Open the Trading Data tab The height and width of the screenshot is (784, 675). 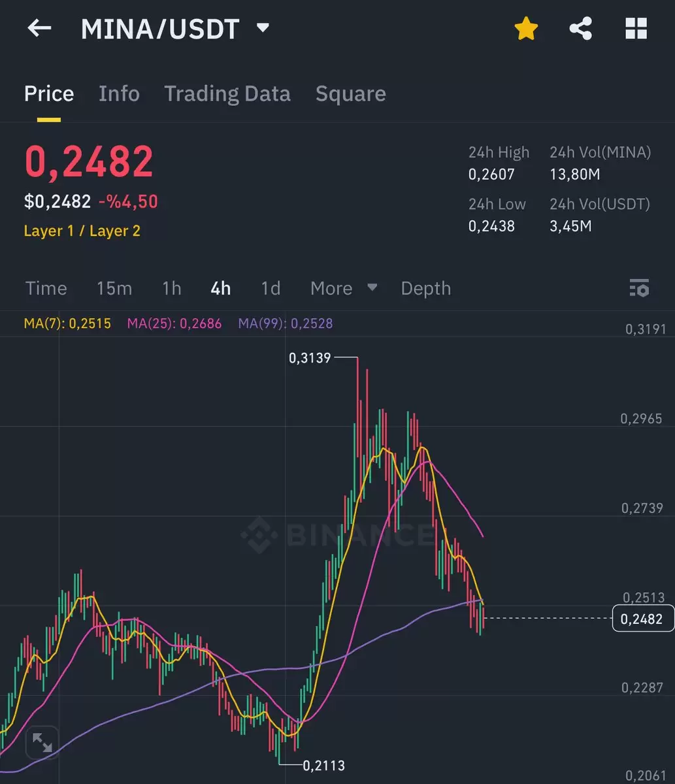pyautogui.click(x=227, y=93)
